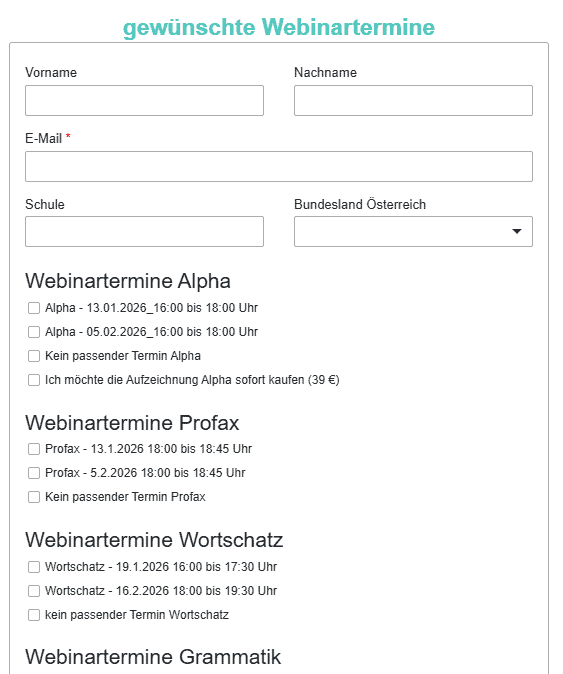Click the Vorname label text
Viewport: 563px width, 674px height.
coord(51,72)
